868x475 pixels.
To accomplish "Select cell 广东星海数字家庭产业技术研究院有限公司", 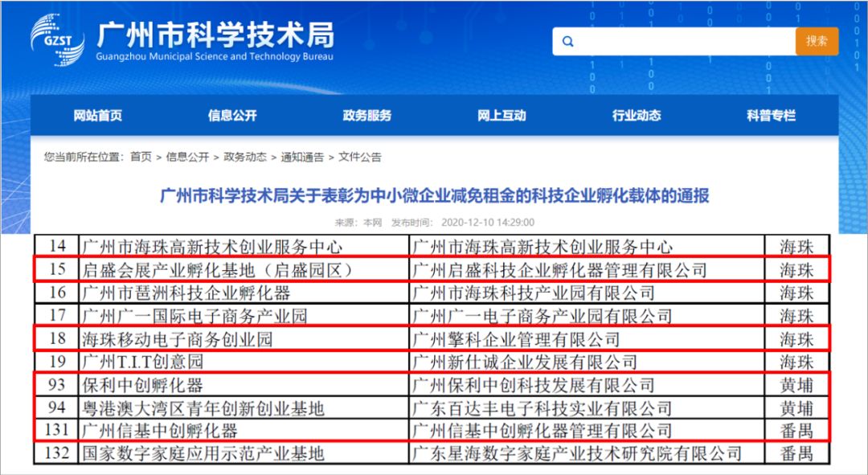I will 587,453.
